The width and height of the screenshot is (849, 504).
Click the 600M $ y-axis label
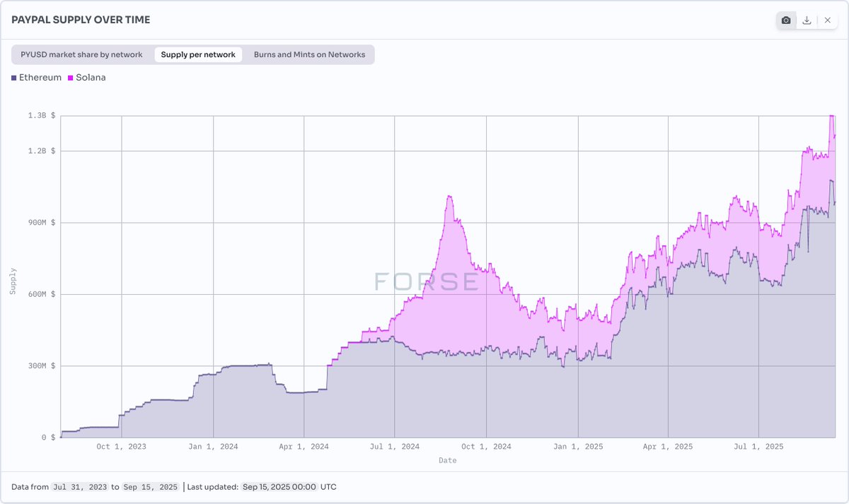point(43,294)
